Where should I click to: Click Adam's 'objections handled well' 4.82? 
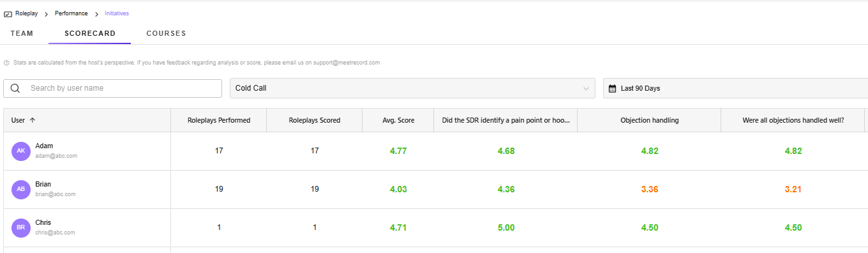tap(793, 151)
